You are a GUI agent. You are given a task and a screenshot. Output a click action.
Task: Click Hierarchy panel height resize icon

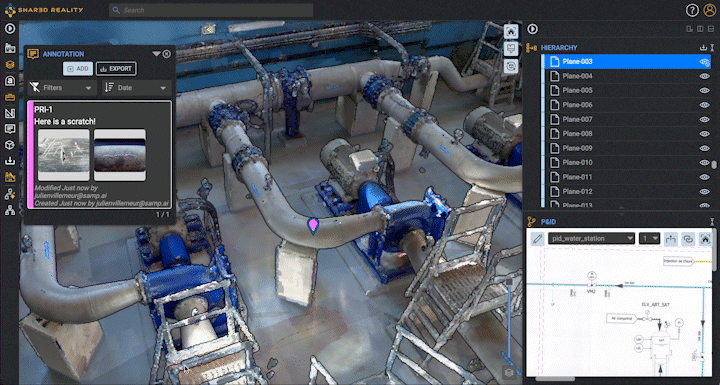tap(712, 48)
